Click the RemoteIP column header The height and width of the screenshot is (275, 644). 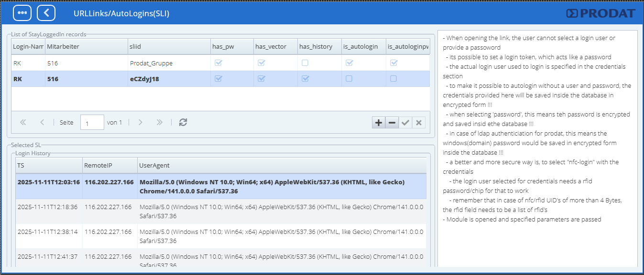(109, 165)
